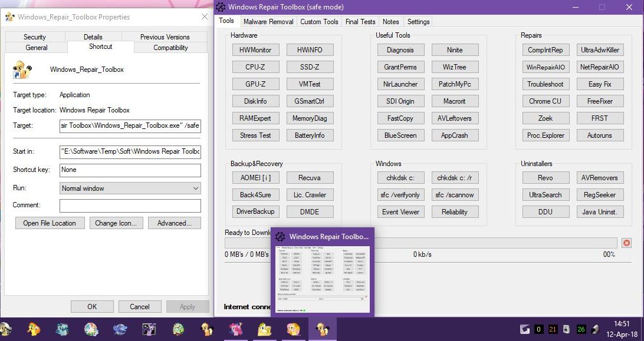Open the Final Tests tab
This screenshot has height=341, width=644.
tap(360, 22)
